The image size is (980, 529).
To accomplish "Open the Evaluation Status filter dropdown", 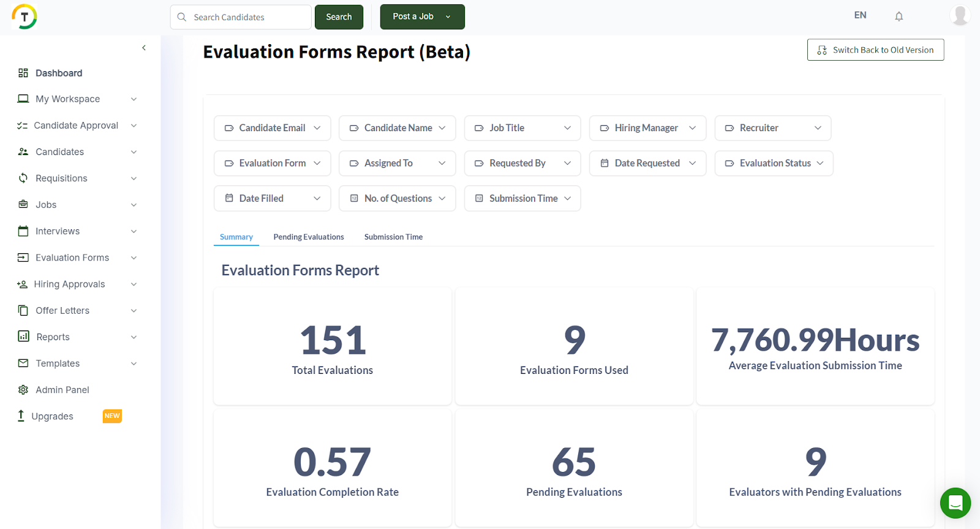I will click(774, 164).
